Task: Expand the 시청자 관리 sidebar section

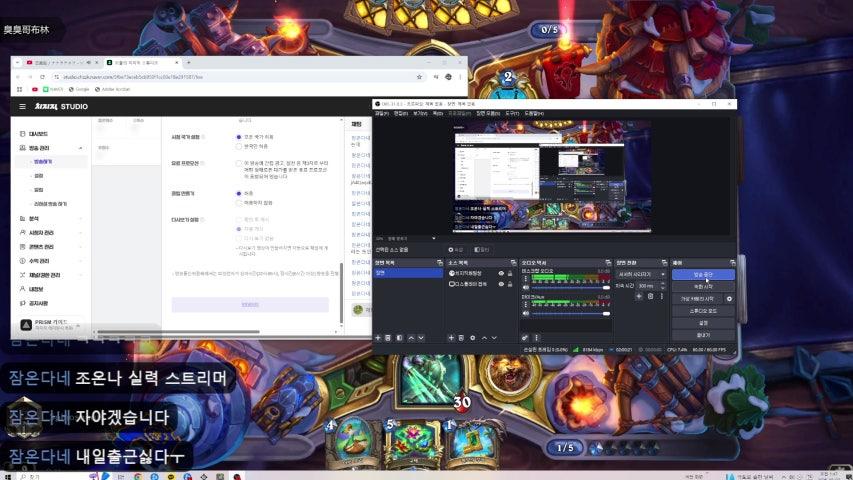Action: tap(81, 233)
